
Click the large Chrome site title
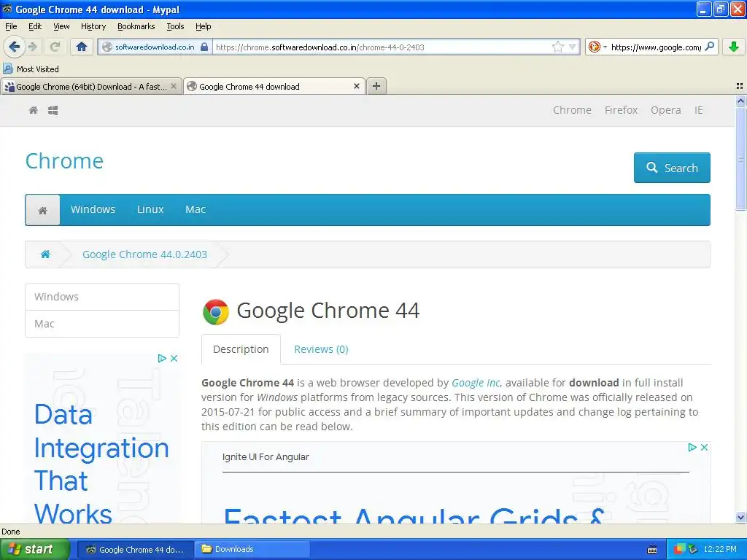coord(64,161)
